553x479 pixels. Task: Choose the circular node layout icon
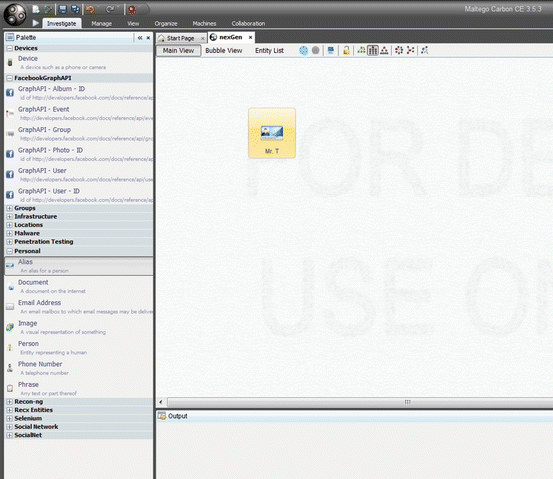click(399, 50)
